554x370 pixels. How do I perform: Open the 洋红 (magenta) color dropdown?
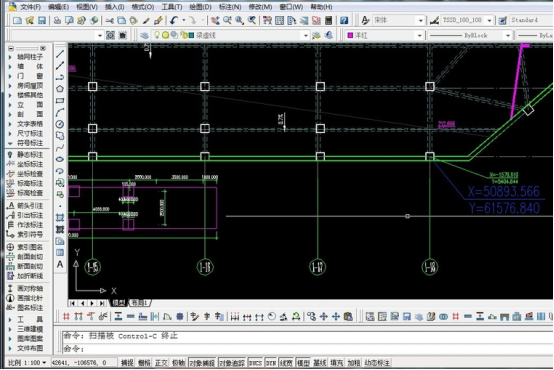(384, 35)
